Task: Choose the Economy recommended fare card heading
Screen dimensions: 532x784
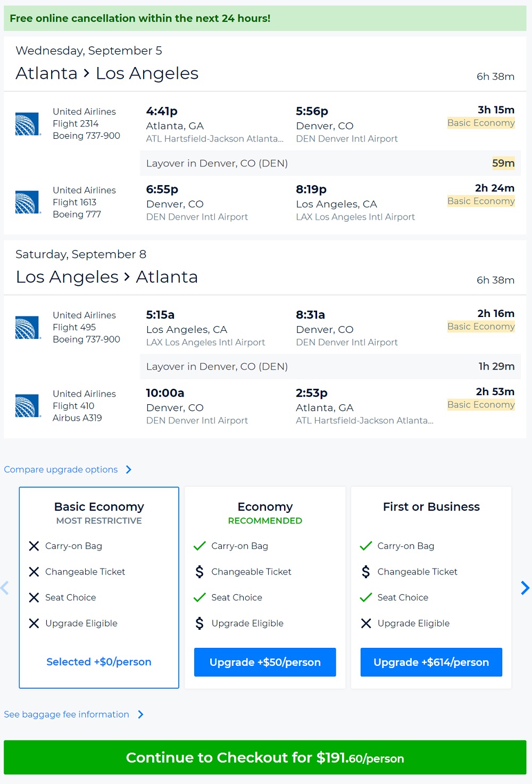Action: pyautogui.click(x=265, y=507)
